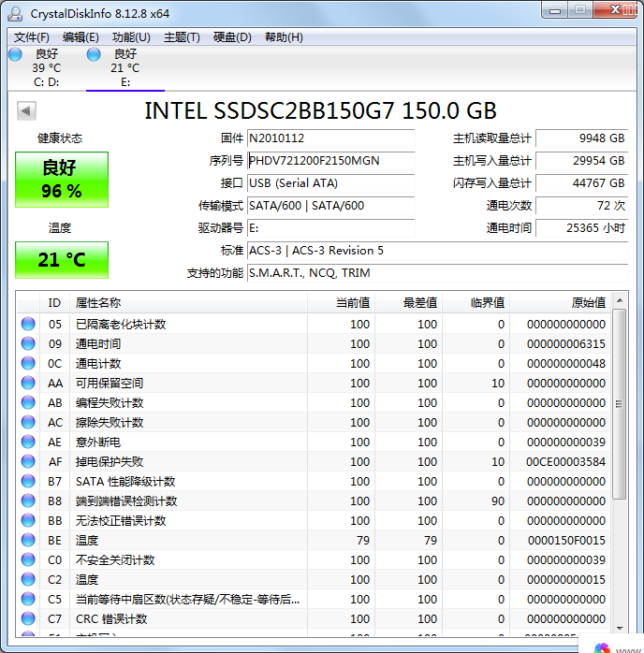The width and height of the screenshot is (644, 653).
Task: Click status icon of row AB 编程失败计数
Action: point(28,402)
